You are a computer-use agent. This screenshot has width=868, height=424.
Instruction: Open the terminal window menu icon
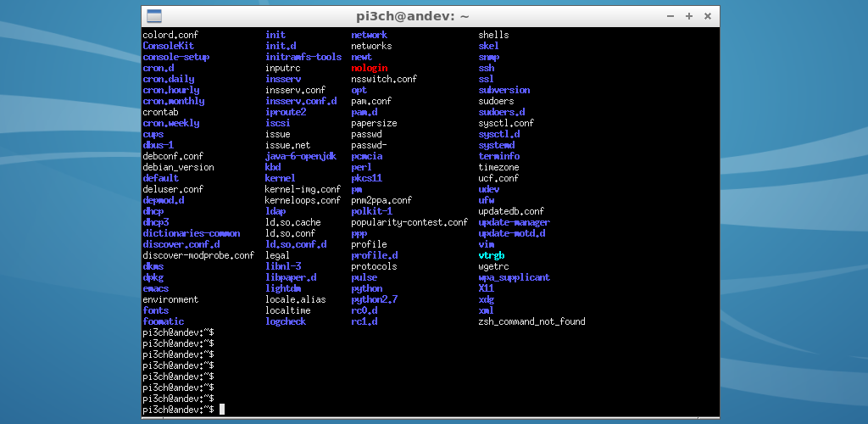(x=154, y=16)
